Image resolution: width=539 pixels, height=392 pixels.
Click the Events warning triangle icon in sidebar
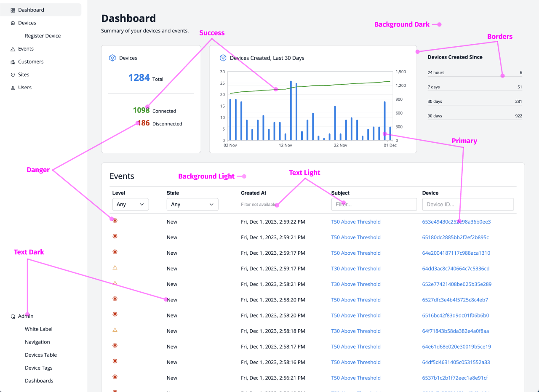[13, 49]
